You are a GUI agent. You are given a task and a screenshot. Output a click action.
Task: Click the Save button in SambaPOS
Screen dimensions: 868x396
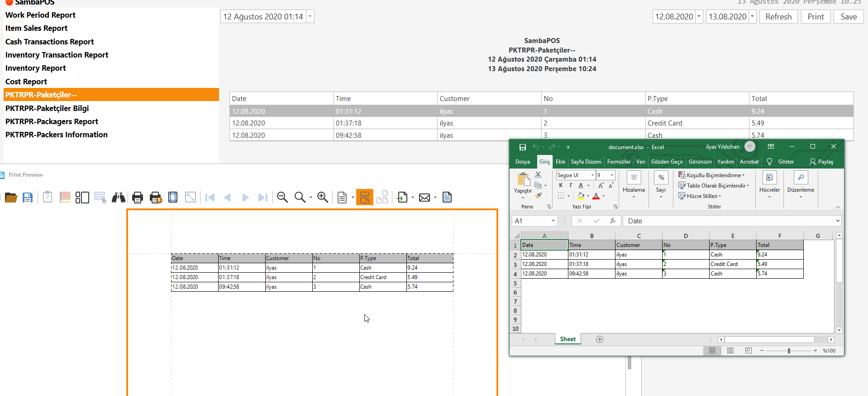click(849, 17)
